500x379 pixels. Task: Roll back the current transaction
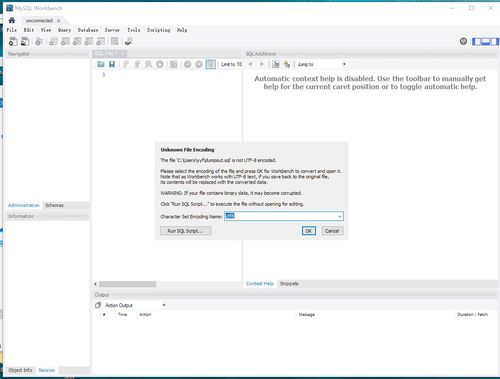199,64
